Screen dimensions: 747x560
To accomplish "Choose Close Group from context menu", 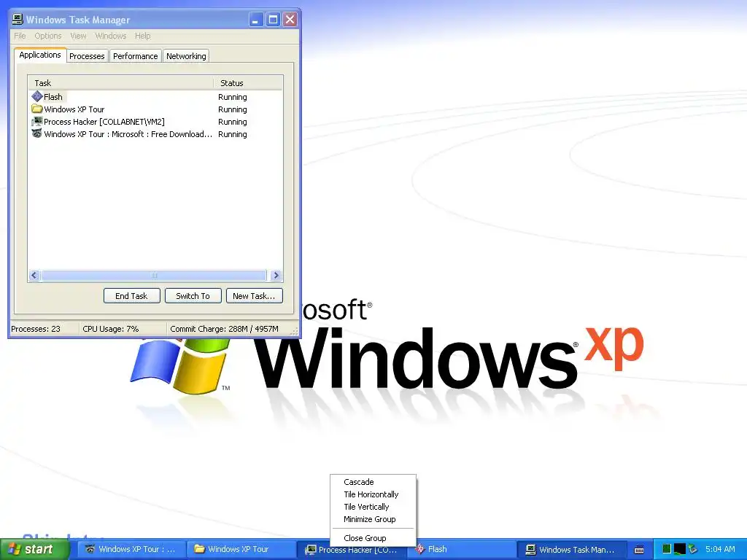I will tap(373, 538).
